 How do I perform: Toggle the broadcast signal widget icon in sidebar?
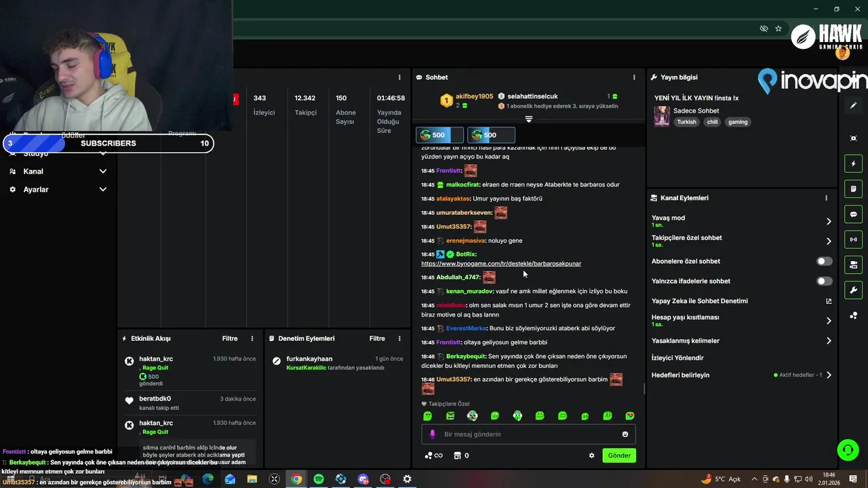pos(853,239)
